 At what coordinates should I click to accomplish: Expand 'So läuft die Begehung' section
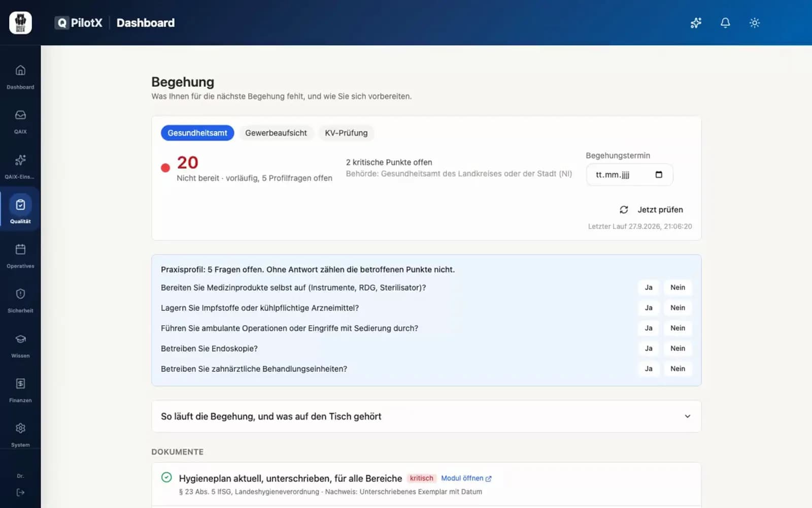point(426,417)
